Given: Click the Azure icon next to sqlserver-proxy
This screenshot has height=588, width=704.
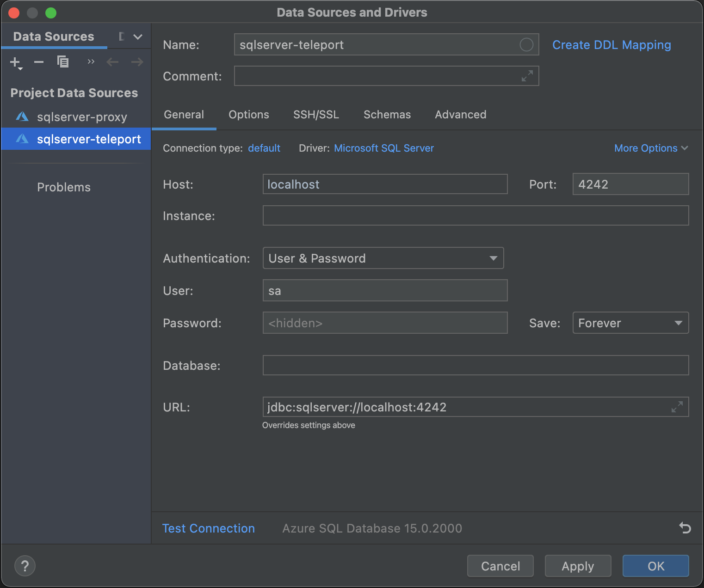Looking at the screenshot, I should 22,116.
